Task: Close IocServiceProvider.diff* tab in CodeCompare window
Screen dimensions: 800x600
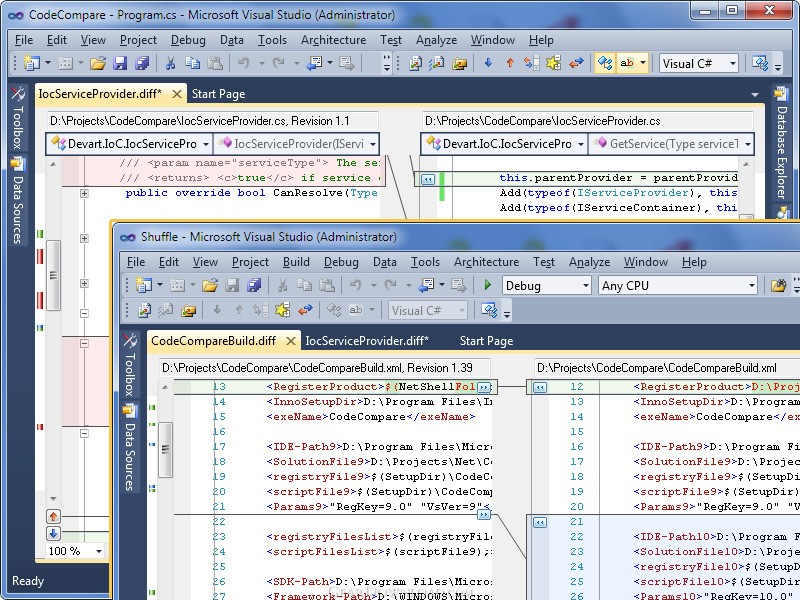Action: pos(177,94)
